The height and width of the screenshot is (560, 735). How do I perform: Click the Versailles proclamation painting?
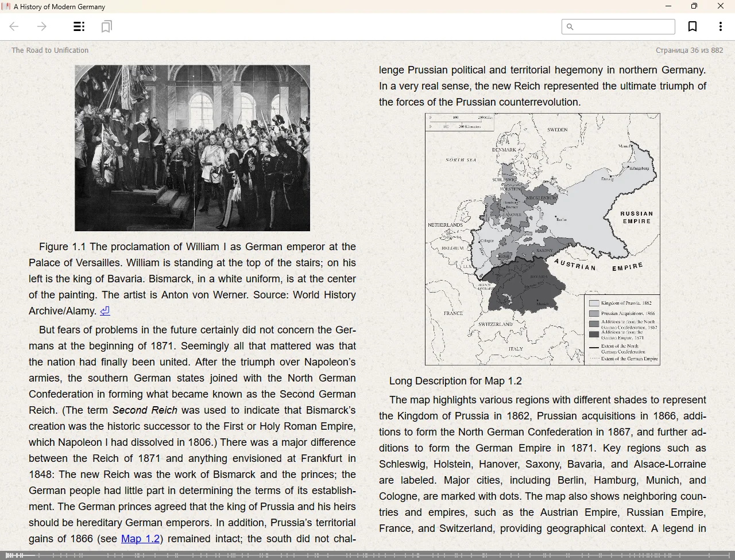click(x=192, y=148)
